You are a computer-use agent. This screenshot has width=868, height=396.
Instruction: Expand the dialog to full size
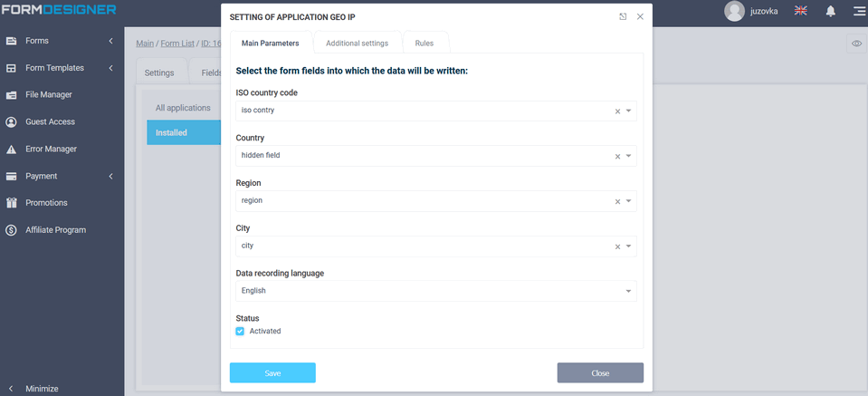coord(623,16)
